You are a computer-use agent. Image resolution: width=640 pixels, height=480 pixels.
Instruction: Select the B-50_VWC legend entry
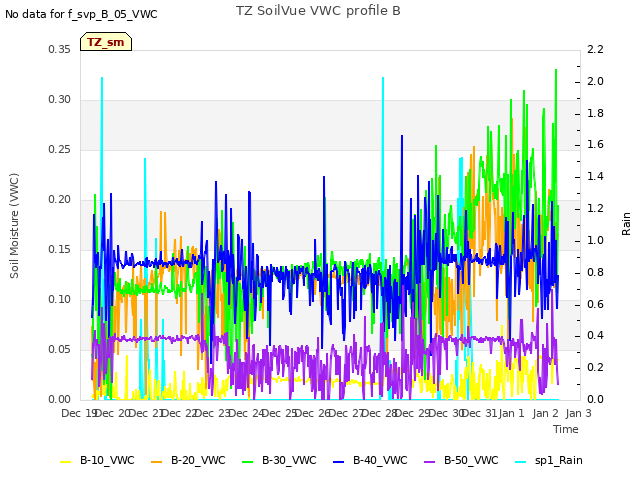pos(461,460)
